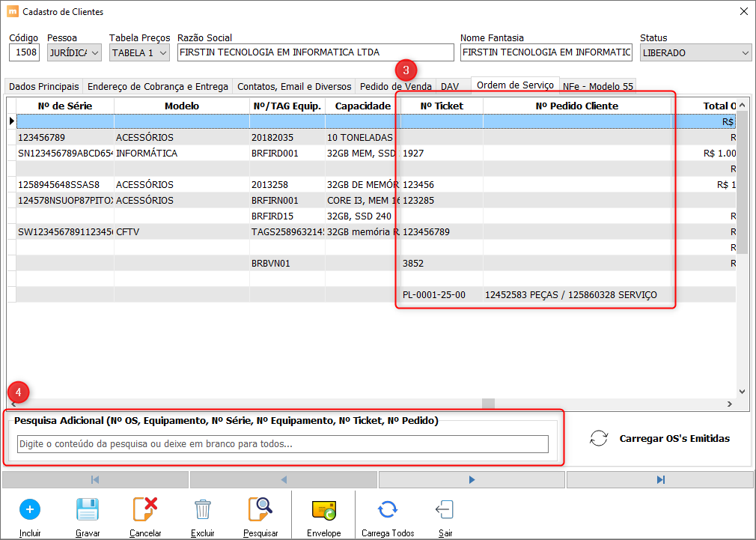Click the Gravar floppy disk icon
The height and width of the screenshot is (540, 756).
pos(88,509)
